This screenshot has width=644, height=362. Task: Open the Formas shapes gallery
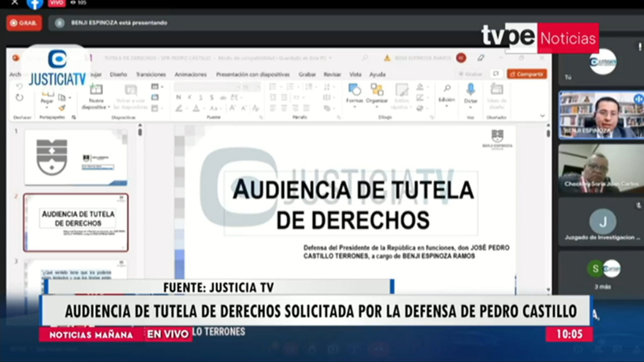click(x=355, y=90)
